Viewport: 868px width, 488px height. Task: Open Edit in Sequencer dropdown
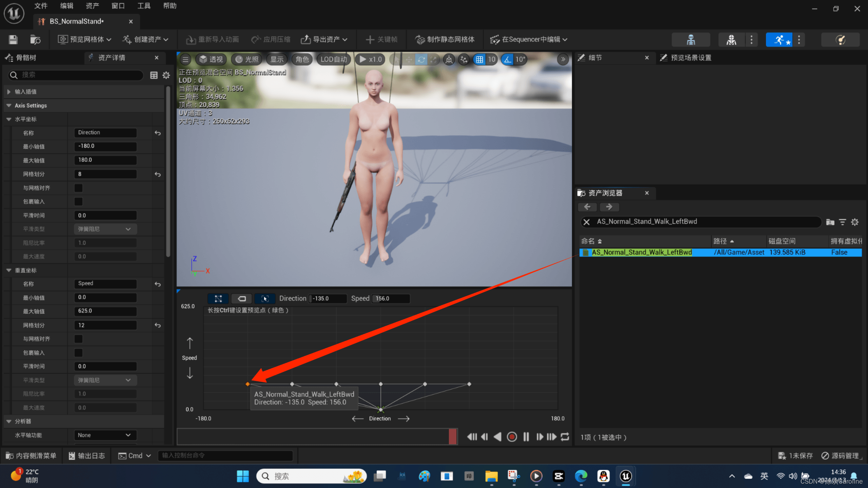coord(529,40)
